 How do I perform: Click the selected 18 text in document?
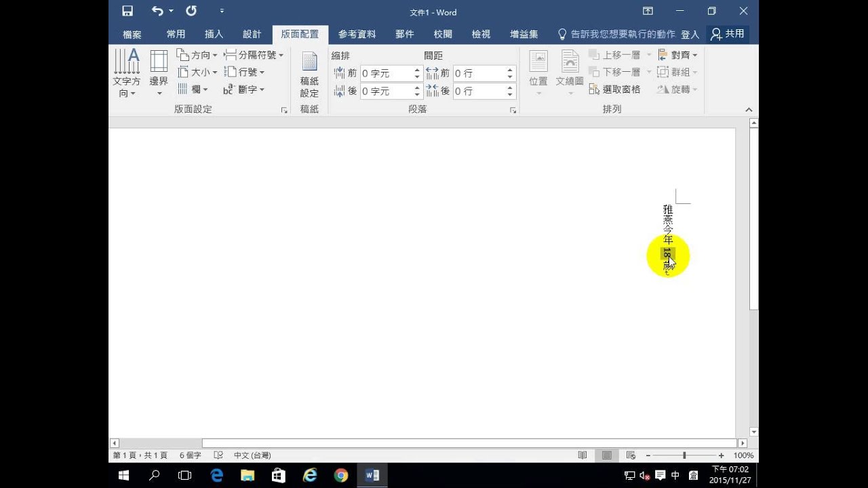pyautogui.click(x=667, y=253)
